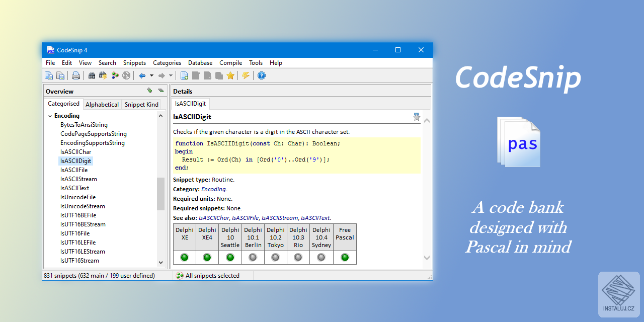Open the Tools menu
The image size is (644, 322).
[256, 63]
